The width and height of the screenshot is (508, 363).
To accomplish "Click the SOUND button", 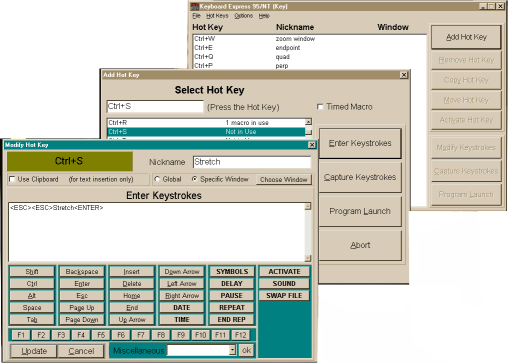I will coord(284,284).
